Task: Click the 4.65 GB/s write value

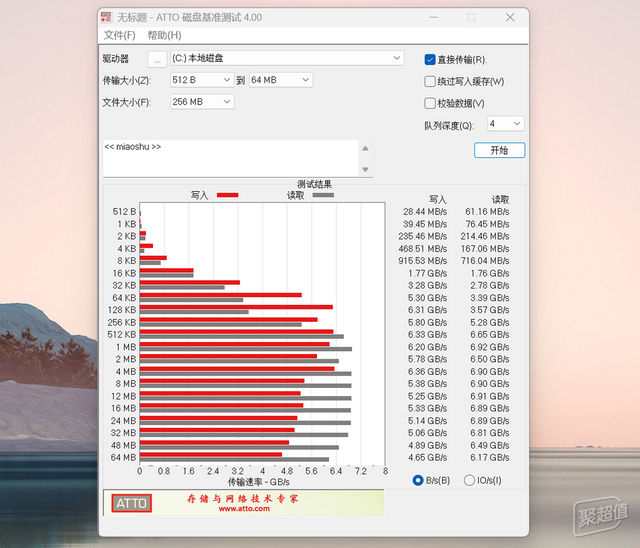Action: point(427,457)
